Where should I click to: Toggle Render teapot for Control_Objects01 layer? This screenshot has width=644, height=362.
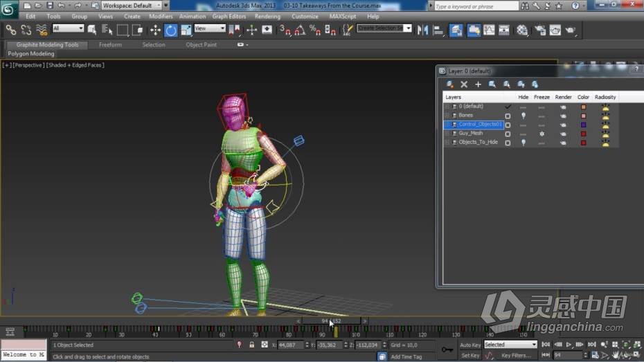[x=563, y=125]
